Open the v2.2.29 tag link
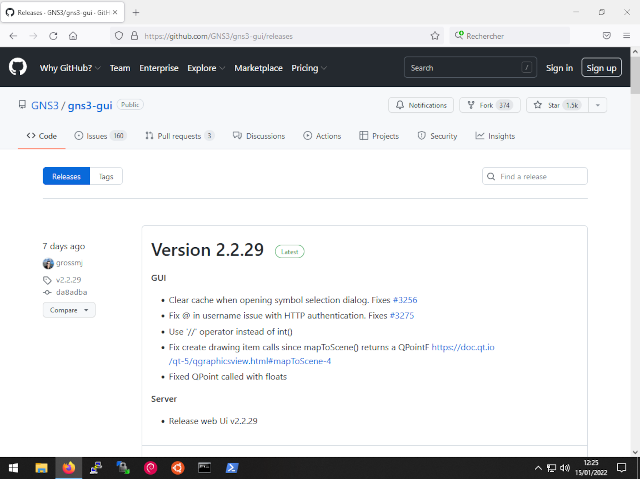This screenshot has height=479, width=640. click(x=69, y=280)
